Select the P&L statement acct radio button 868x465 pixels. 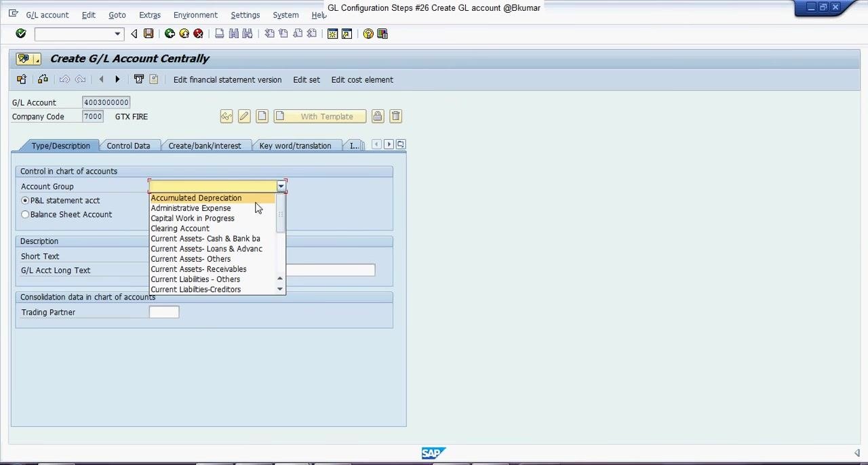pyautogui.click(x=25, y=201)
